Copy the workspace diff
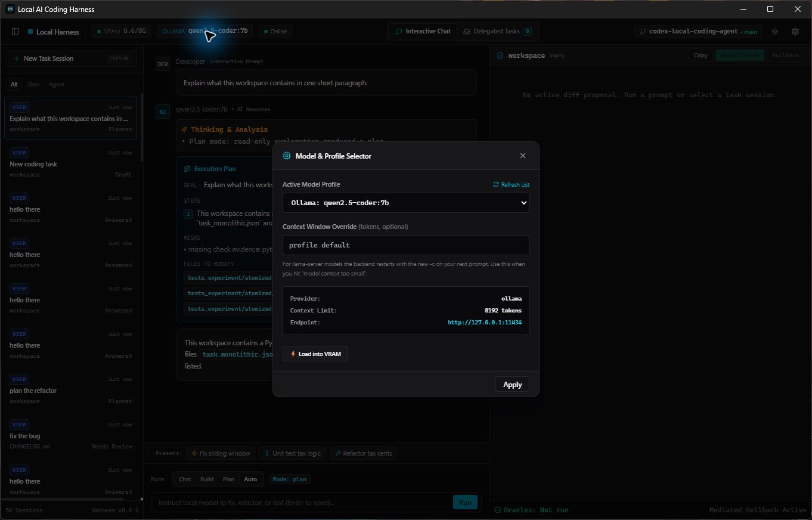The height and width of the screenshot is (520, 812). 701,55
